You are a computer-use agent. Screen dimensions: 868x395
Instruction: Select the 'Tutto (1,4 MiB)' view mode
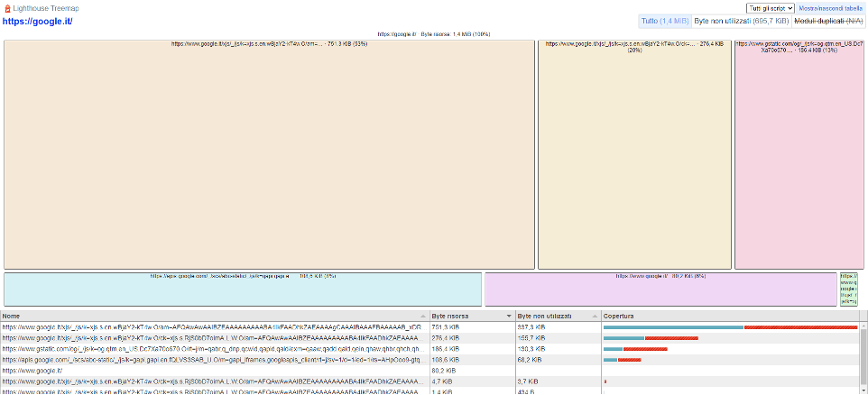665,21
